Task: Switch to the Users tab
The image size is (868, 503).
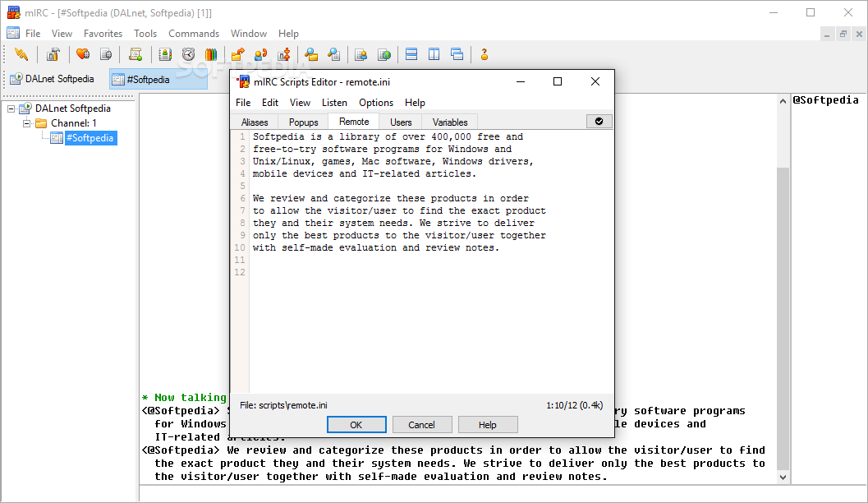Action: click(401, 122)
